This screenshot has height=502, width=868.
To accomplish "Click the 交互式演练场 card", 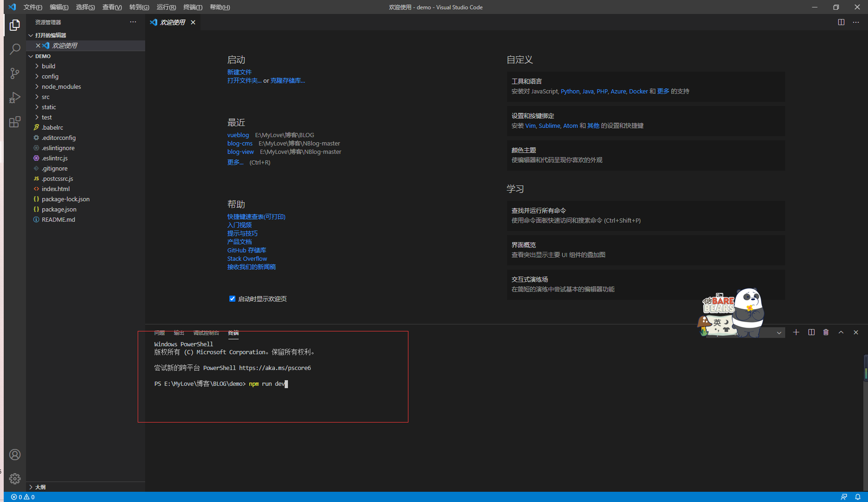I will (646, 284).
